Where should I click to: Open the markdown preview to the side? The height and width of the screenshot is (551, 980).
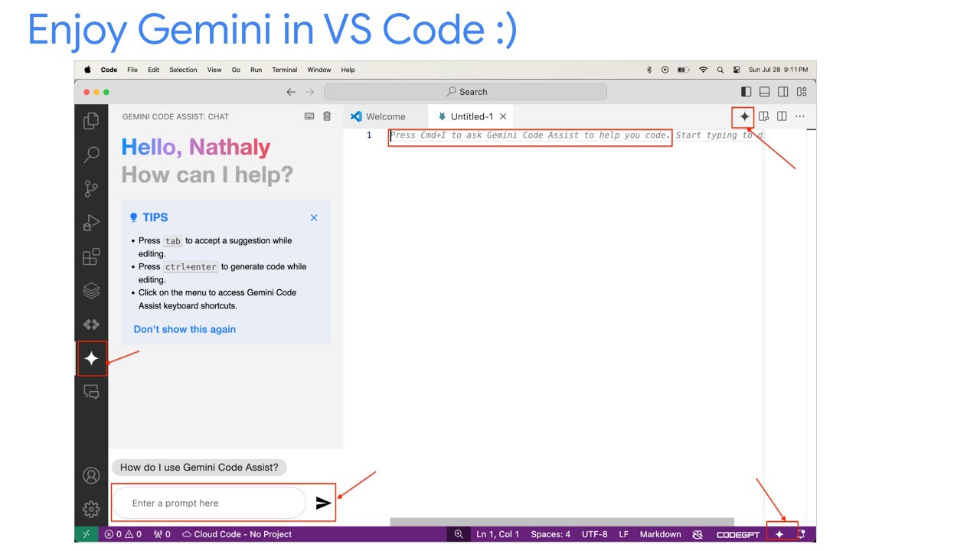tap(763, 116)
